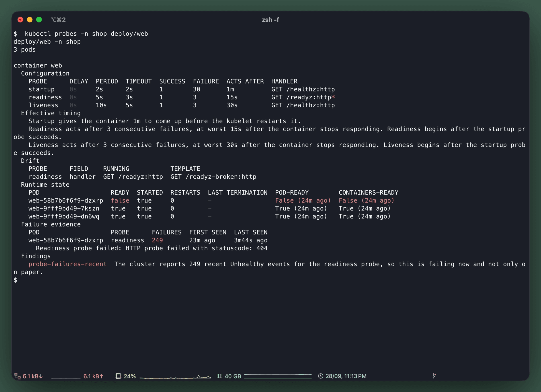The height and width of the screenshot is (392, 541).
Task: Click the ⌥⌘2 shortcut label
Action: [x=58, y=20]
